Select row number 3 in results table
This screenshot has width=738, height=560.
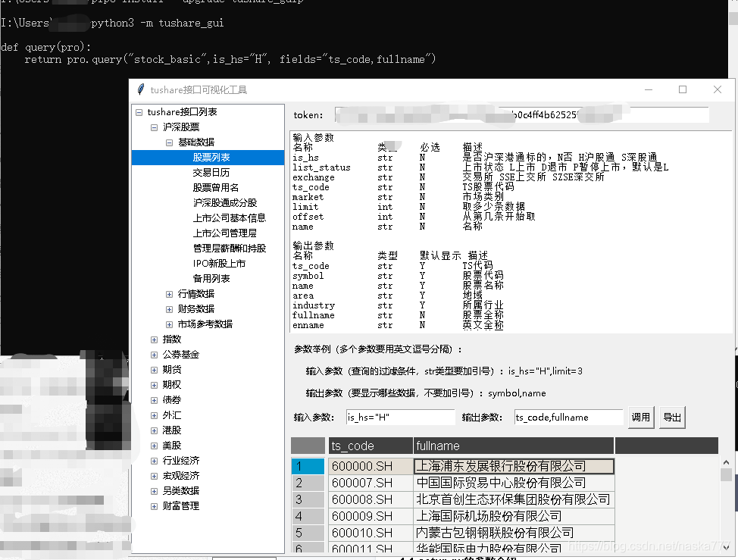click(308, 499)
